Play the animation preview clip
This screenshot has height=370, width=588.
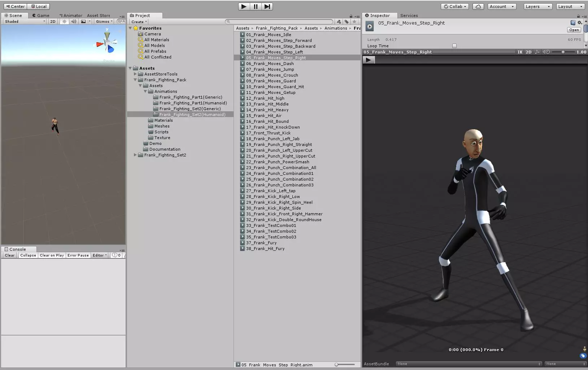tap(369, 60)
